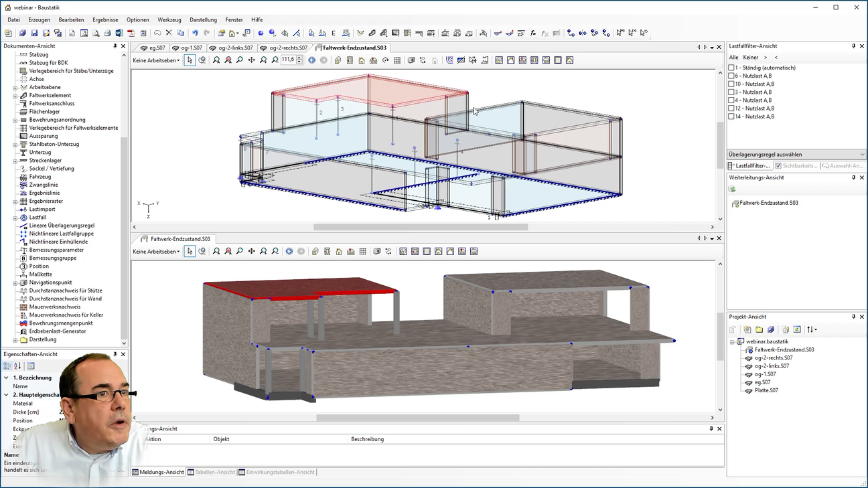Image resolution: width=868 pixels, height=488 pixels.
Task: Click the Undo arrow in the main toolbar
Action: [x=195, y=33]
